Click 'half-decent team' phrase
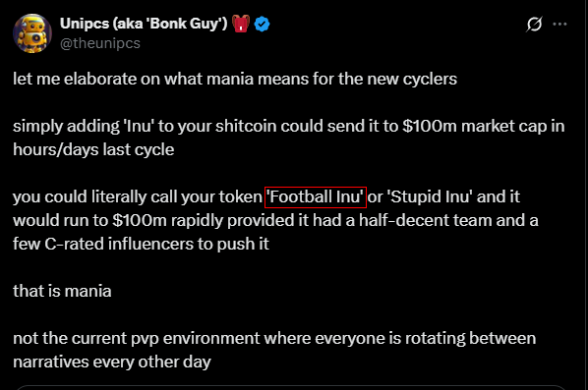Image resolution: width=588 pixels, height=390 pixels. tap(425, 220)
